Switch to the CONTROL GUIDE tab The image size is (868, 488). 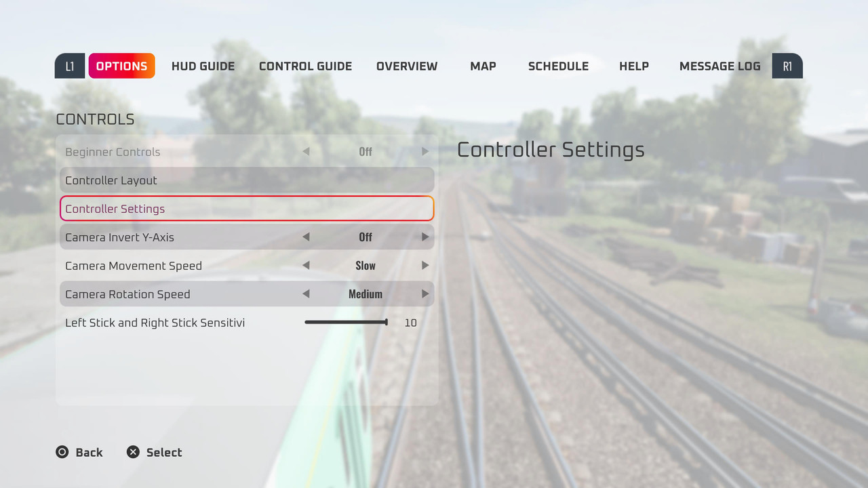[305, 66]
